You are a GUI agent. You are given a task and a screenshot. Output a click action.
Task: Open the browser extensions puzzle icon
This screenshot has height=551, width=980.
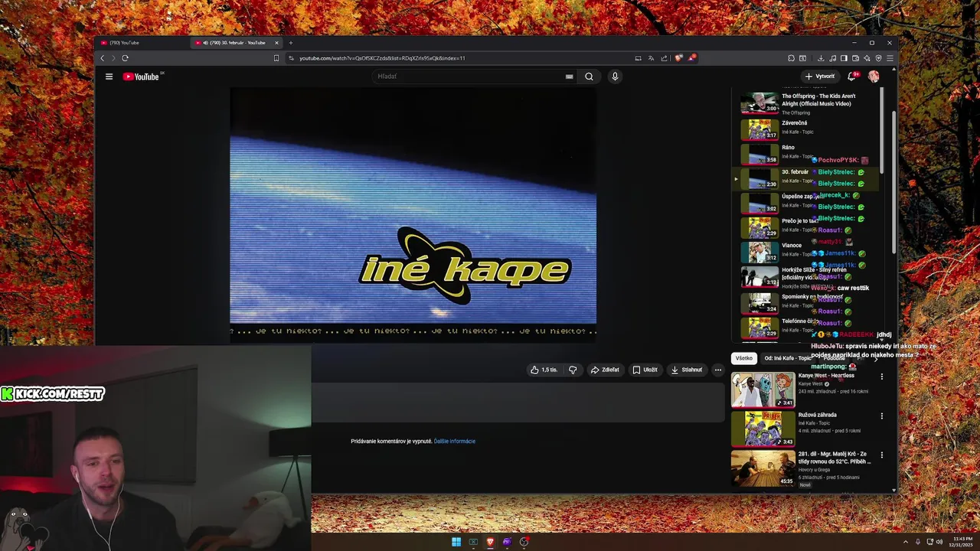click(x=791, y=58)
